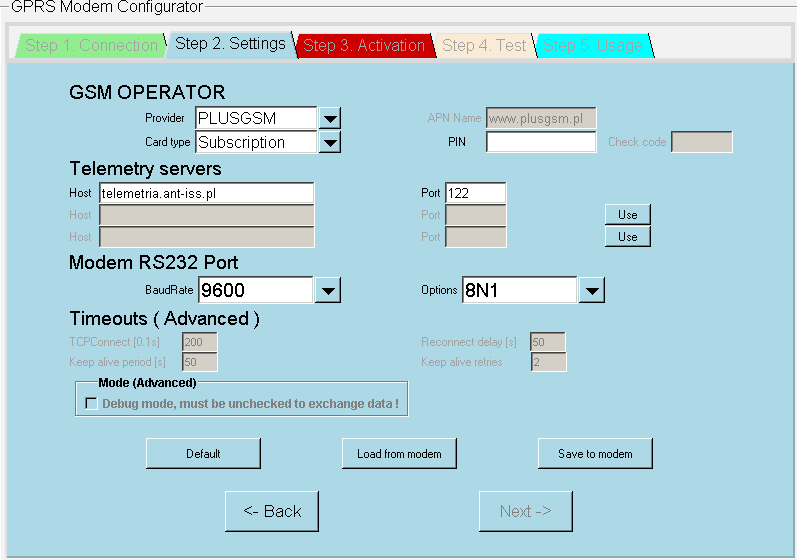
Task: Click the Keep alive retries field
Action: (x=548, y=362)
